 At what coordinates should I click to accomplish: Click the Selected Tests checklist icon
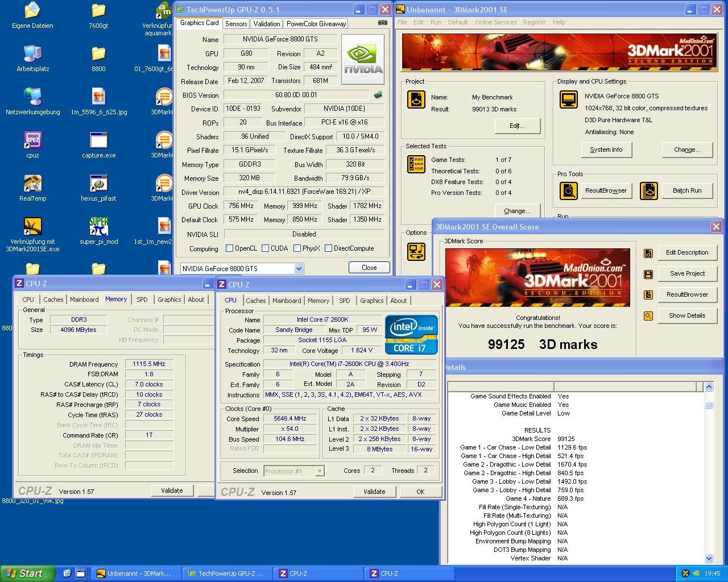416,165
